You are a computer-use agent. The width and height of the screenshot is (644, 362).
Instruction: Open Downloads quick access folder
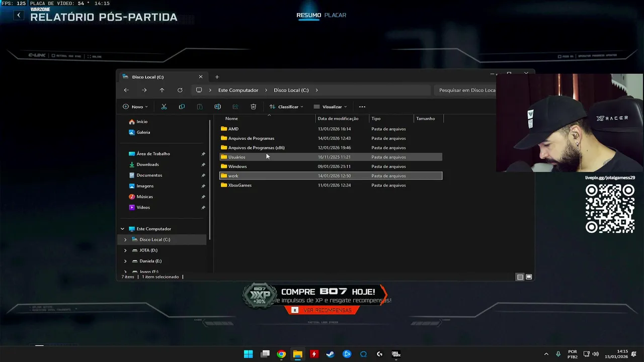(147, 164)
